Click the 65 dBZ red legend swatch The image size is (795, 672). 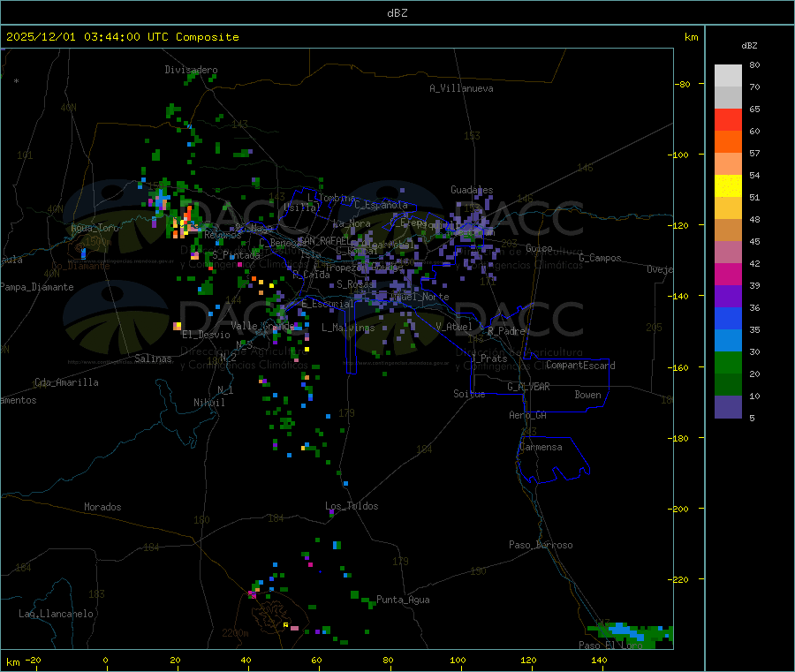click(x=728, y=119)
